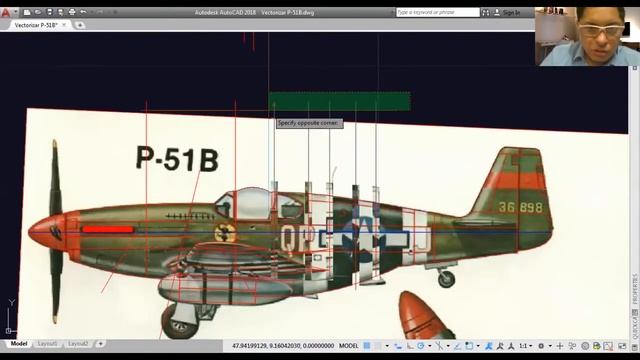Open the 1:1 annotation scale dropdown
Image resolution: width=640 pixels, height=360 pixels.
click(525, 346)
